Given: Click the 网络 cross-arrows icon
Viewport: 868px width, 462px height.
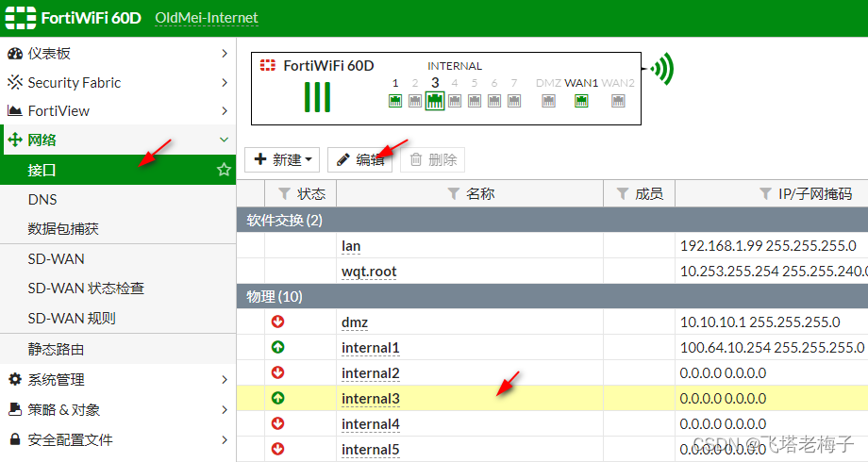Looking at the screenshot, I should click(15, 140).
